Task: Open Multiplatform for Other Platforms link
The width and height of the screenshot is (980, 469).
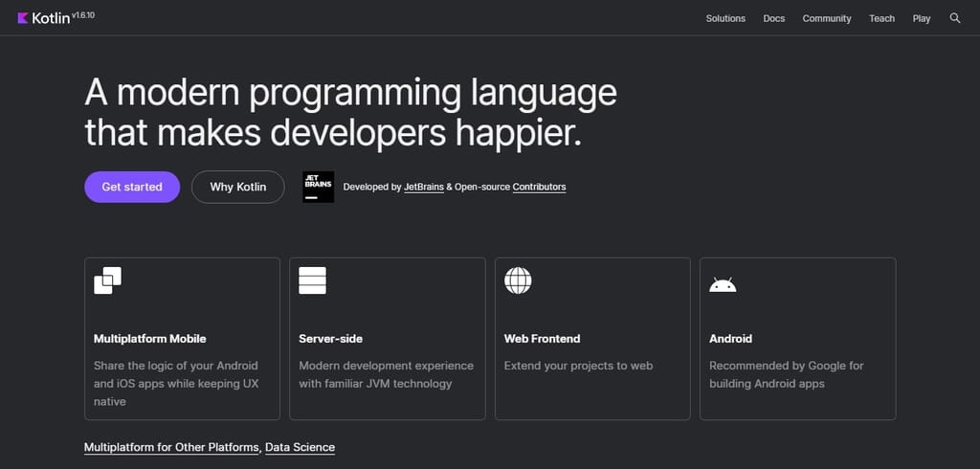Action: (x=172, y=447)
